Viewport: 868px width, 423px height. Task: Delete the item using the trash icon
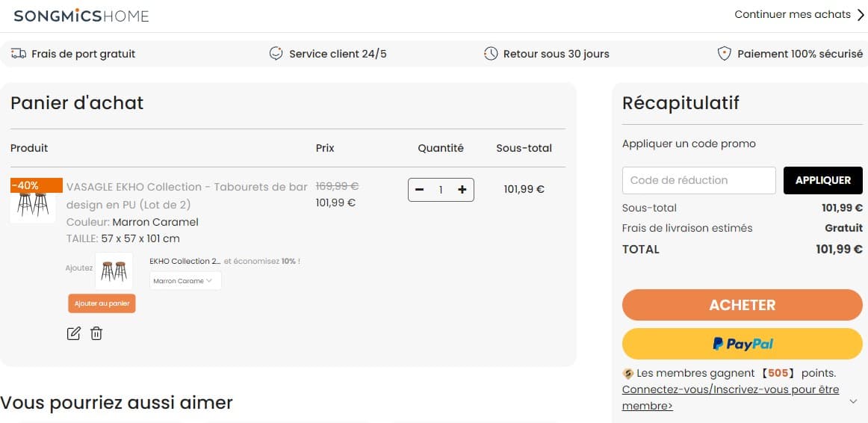[x=96, y=333]
